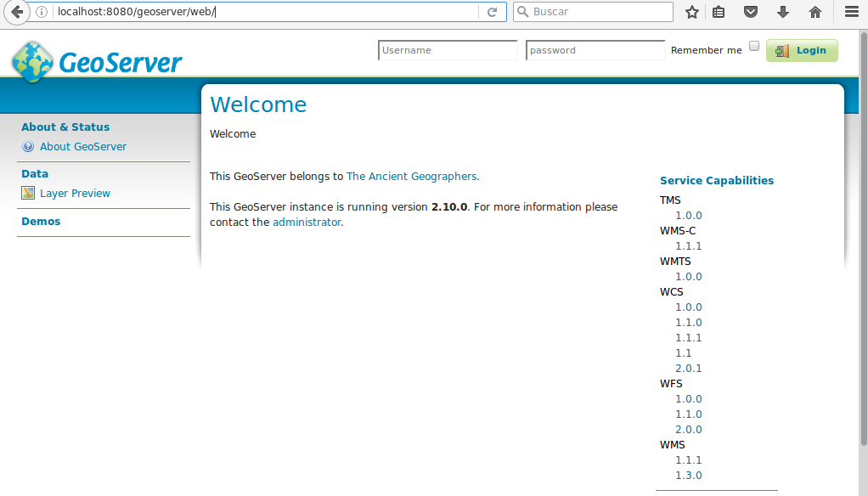Open the Demos section in the sidebar
This screenshot has height=496, width=868.
click(41, 221)
